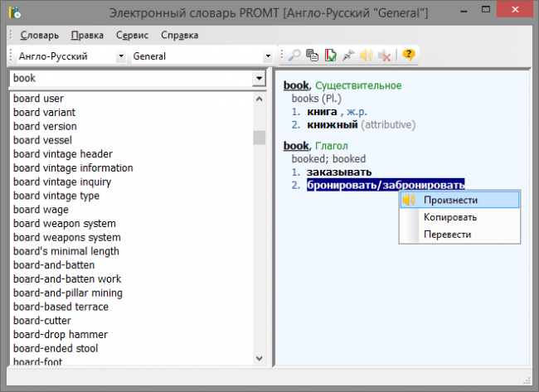The image size is (539, 392).
Task: Click Перевести in the context menu
Action: (x=447, y=235)
